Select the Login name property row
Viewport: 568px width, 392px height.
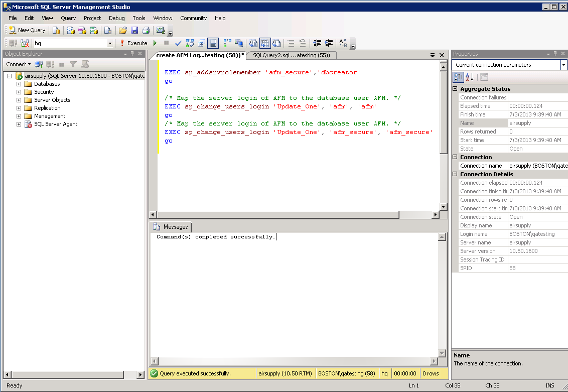(x=510, y=234)
